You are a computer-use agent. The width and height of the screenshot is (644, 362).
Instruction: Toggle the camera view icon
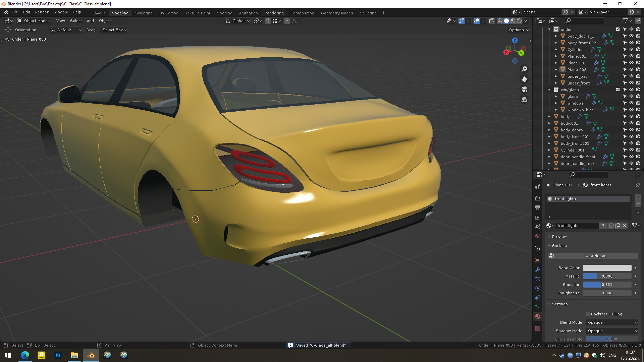coord(524,89)
